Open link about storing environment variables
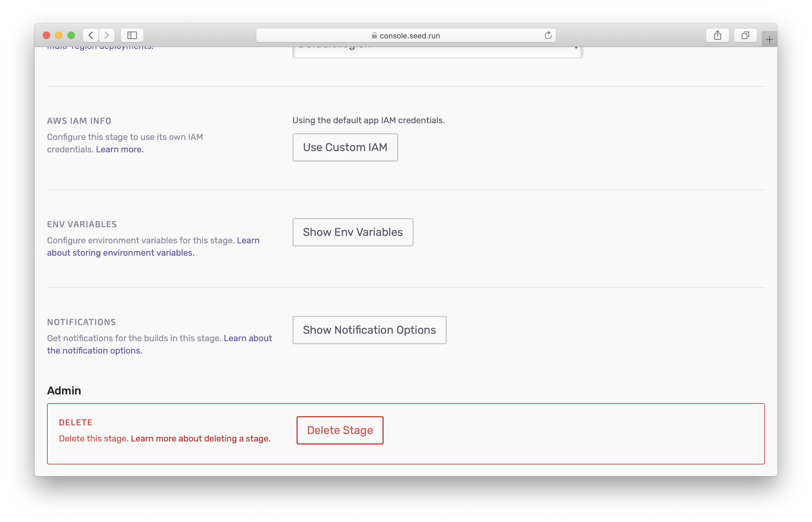812x522 pixels. 120,253
